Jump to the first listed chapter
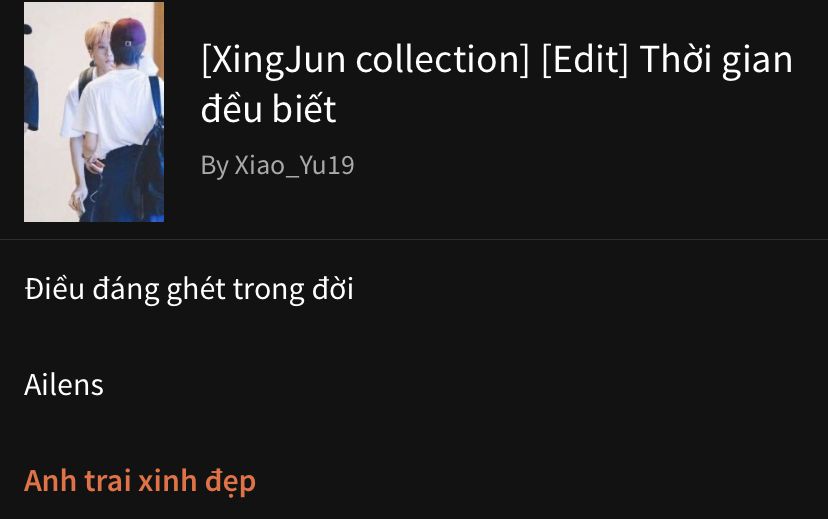Image resolution: width=828 pixels, height=519 pixels. pos(189,289)
